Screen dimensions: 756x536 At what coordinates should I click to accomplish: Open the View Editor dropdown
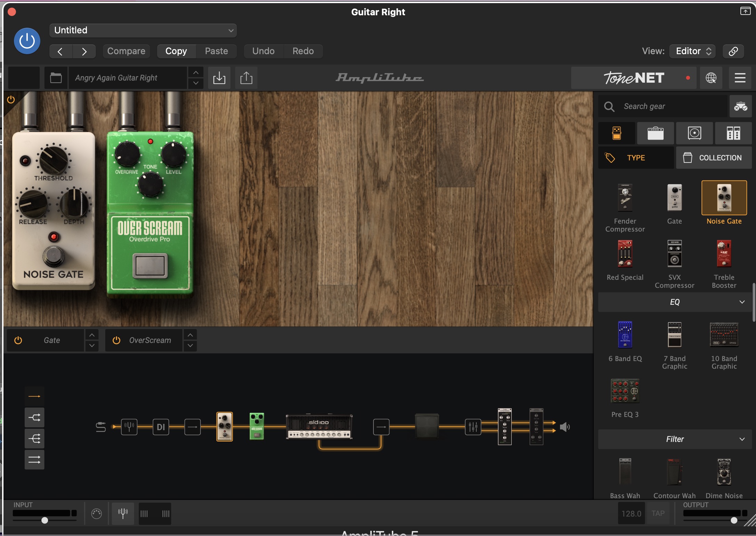click(692, 51)
